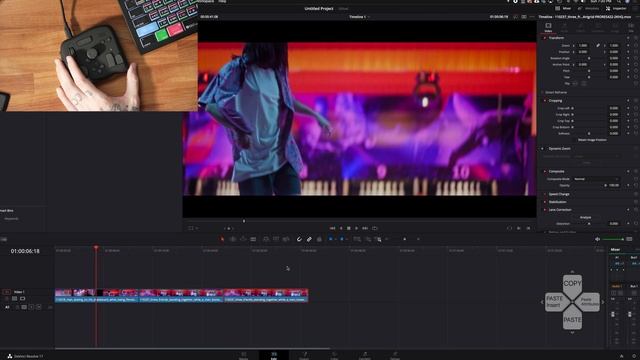
Task: Click the Flip horizontal button
Action: [x=576, y=83]
